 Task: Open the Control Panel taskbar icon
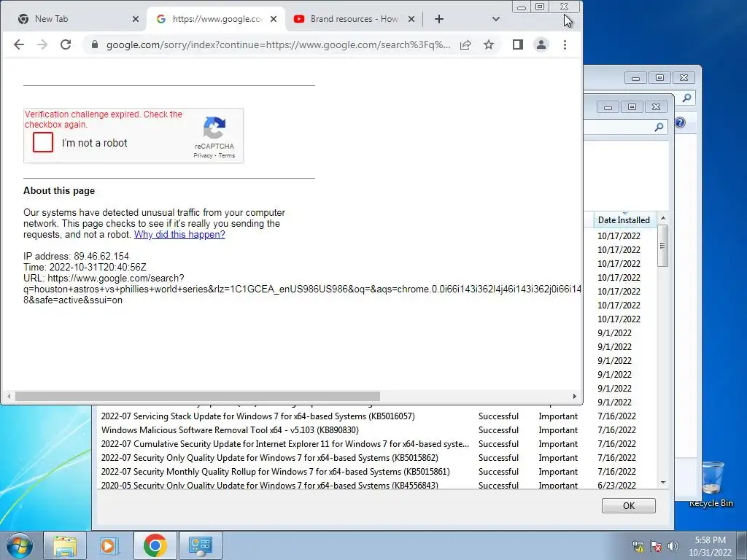201,545
